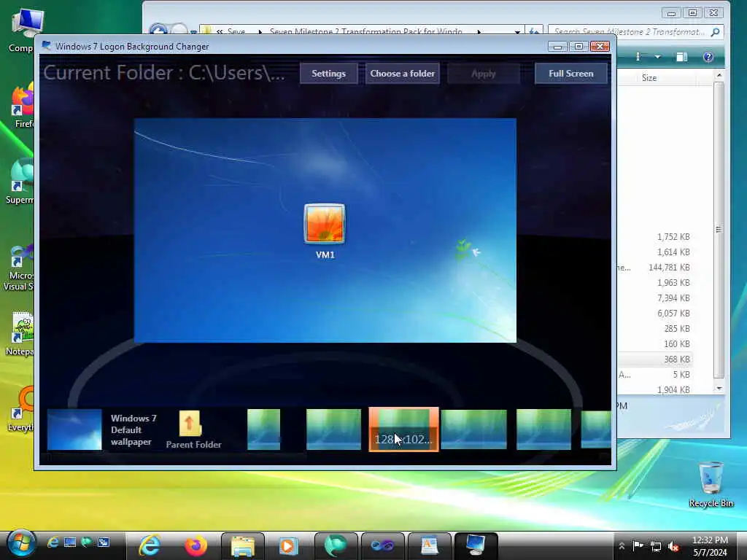Open Explorer help question mark icon
This screenshot has width=747, height=560.
click(x=708, y=57)
